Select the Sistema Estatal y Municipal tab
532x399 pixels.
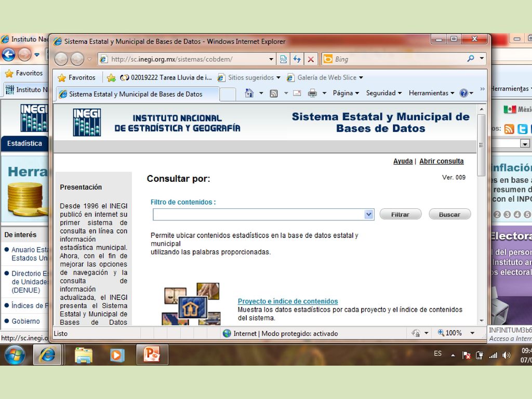pos(137,95)
